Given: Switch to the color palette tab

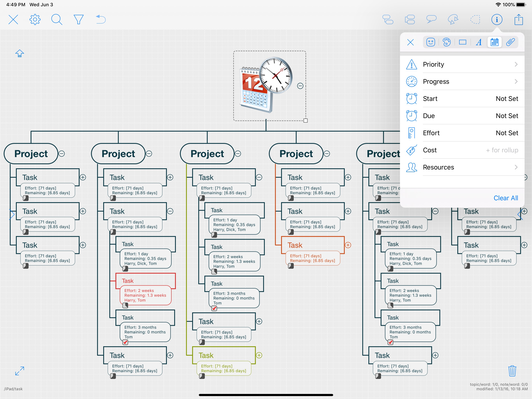Looking at the screenshot, I should point(446,42).
